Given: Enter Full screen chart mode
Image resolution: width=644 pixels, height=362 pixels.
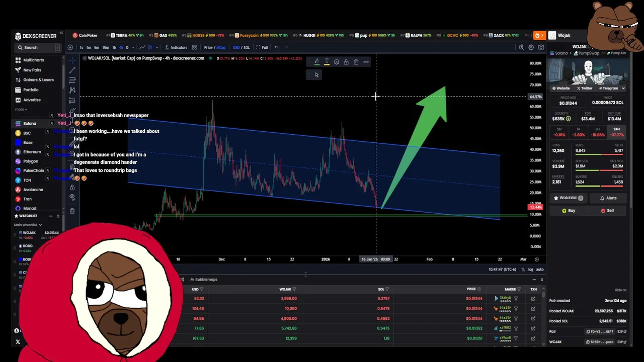Looking at the screenshot, I should pyautogui.click(x=262, y=47).
